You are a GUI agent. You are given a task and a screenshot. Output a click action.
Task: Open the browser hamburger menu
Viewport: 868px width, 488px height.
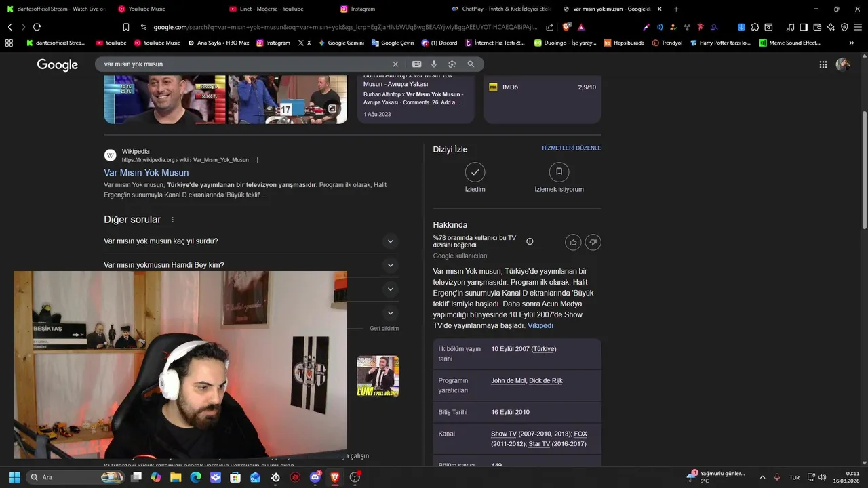[x=858, y=27]
